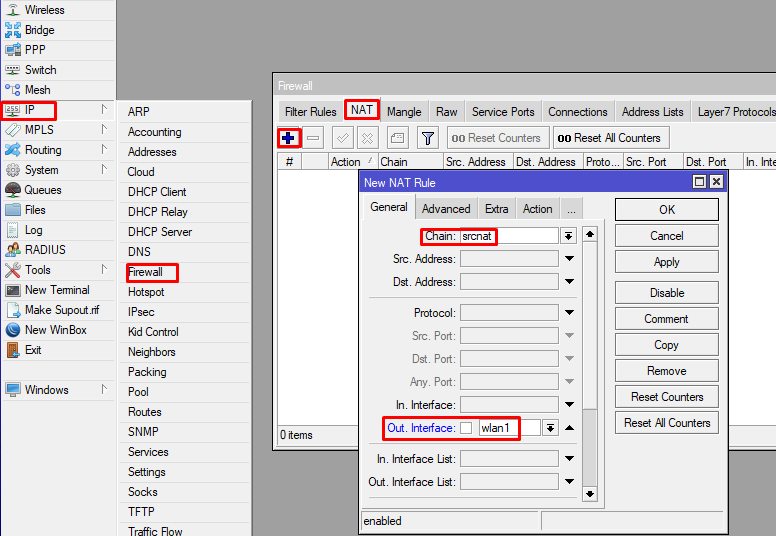This screenshot has width=776, height=536.
Task: Switch to the Address Lists tab
Action: point(652,112)
